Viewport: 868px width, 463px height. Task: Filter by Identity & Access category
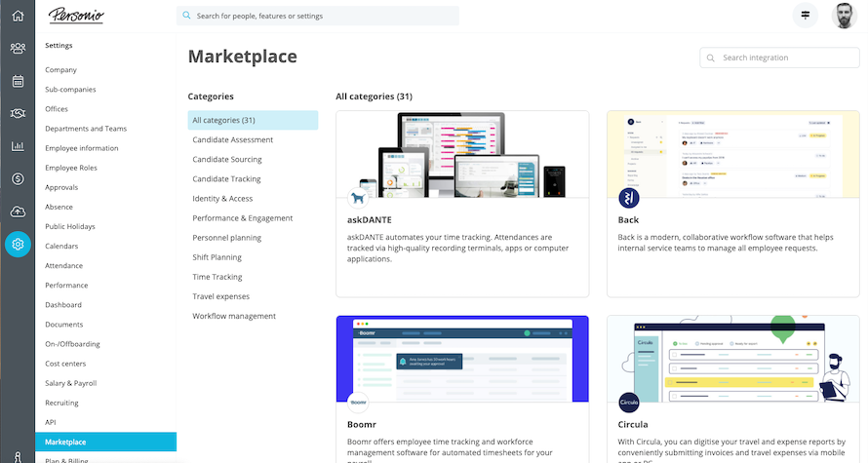[222, 199]
